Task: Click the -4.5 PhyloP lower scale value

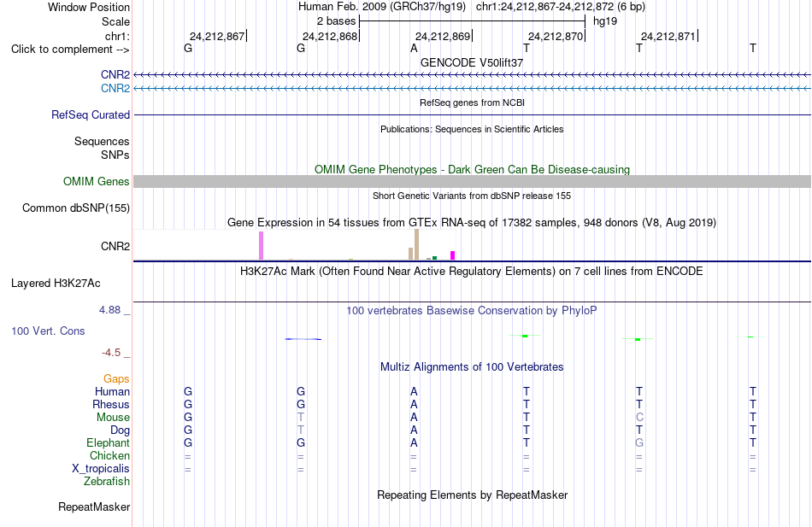Action: point(111,353)
